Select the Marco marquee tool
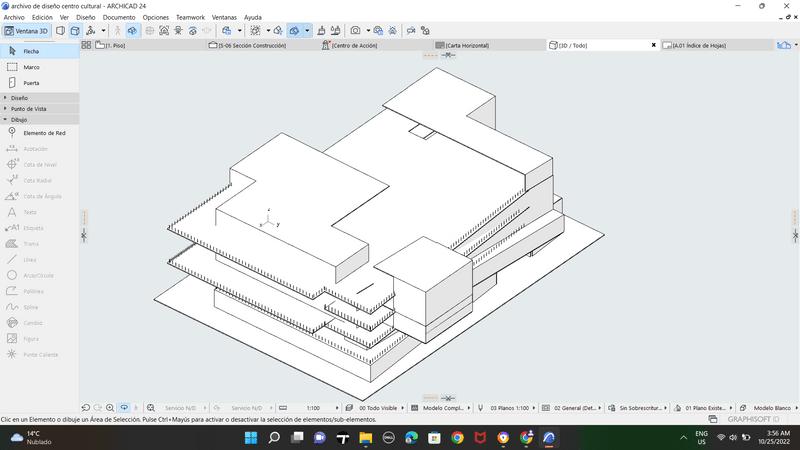This screenshot has height=450, width=800. click(x=30, y=67)
